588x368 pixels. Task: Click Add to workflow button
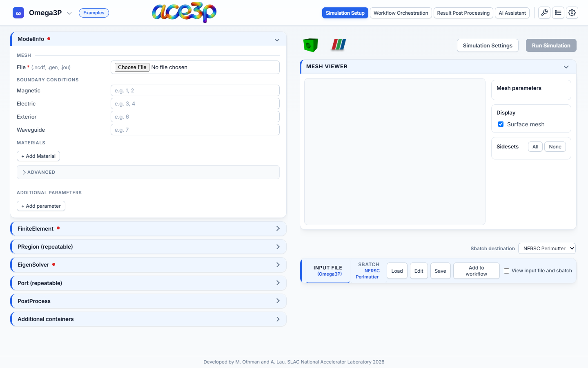(477, 271)
